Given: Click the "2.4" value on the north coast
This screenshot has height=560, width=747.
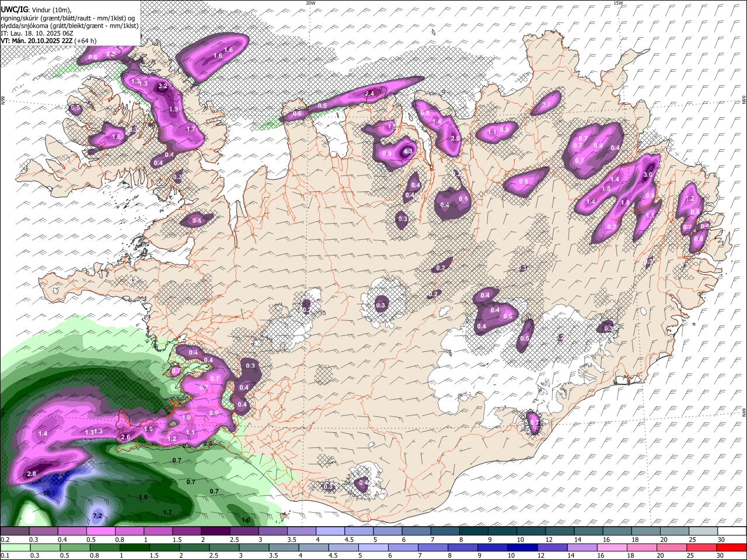Looking at the screenshot, I should pos(369,93).
